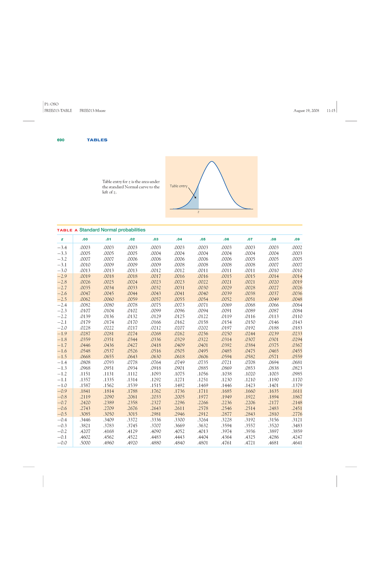Click the cell value '.0985'

(297, 374)
